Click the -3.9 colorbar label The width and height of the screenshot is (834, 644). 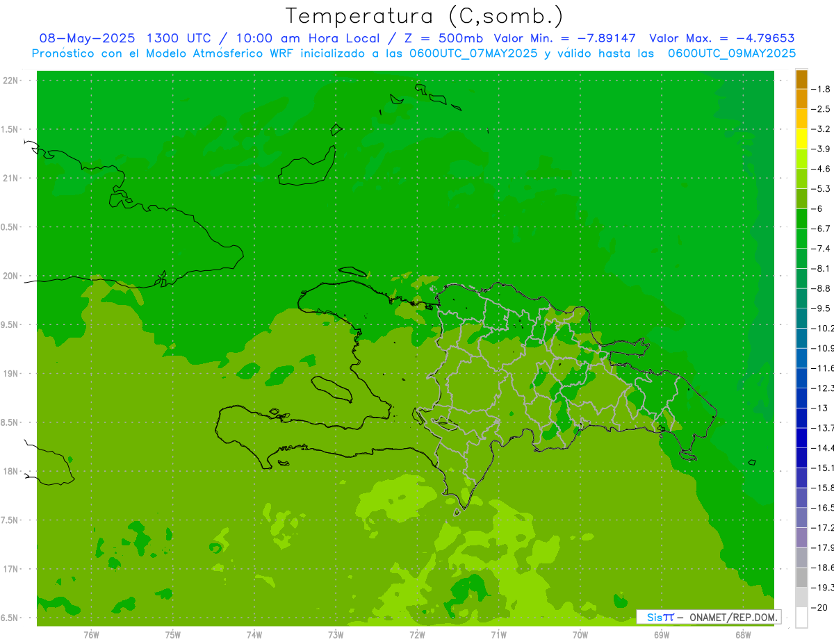click(x=820, y=149)
